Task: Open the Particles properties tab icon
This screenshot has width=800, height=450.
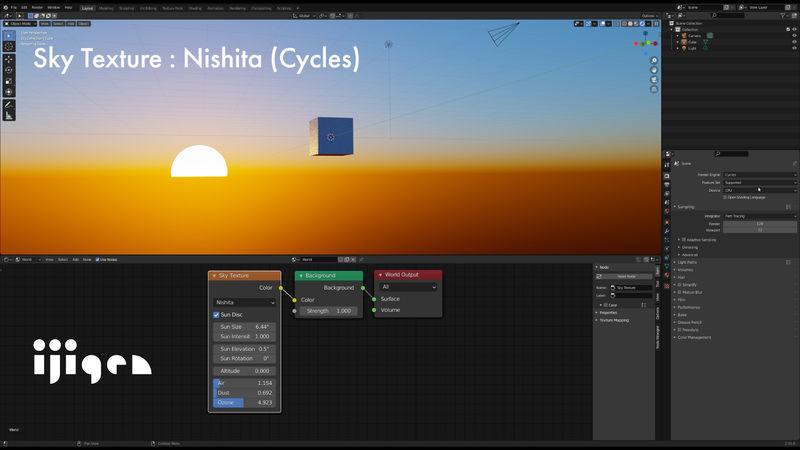Action: (667, 240)
